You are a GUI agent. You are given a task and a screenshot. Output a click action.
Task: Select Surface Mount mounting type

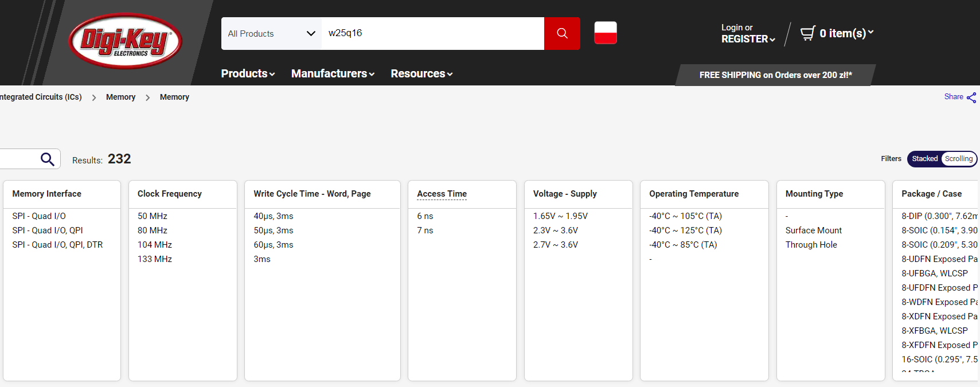pos(813,230)
